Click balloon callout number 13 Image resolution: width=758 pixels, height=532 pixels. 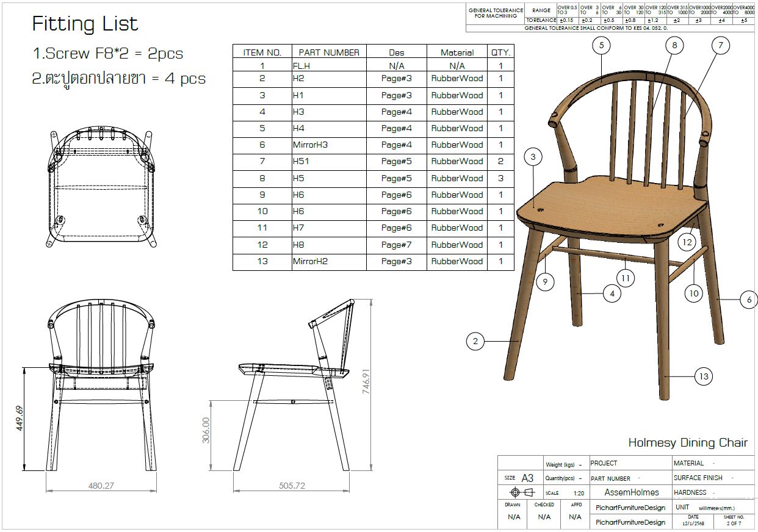(704, 376)
